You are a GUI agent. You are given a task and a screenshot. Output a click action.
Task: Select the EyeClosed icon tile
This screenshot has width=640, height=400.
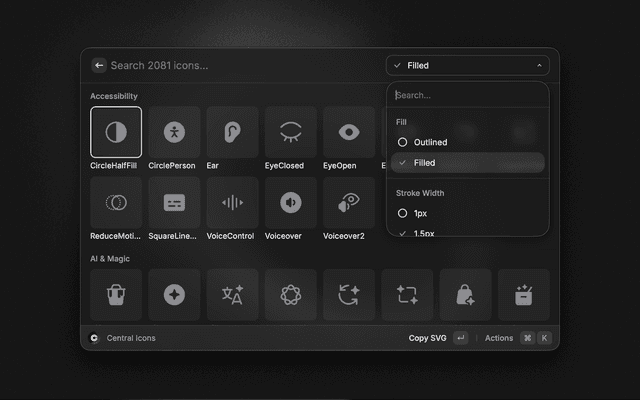(x=291, y=132)
